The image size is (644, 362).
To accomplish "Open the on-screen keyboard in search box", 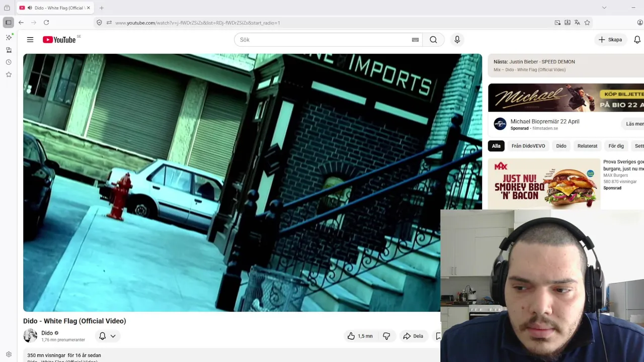I will tap(415, 40).
